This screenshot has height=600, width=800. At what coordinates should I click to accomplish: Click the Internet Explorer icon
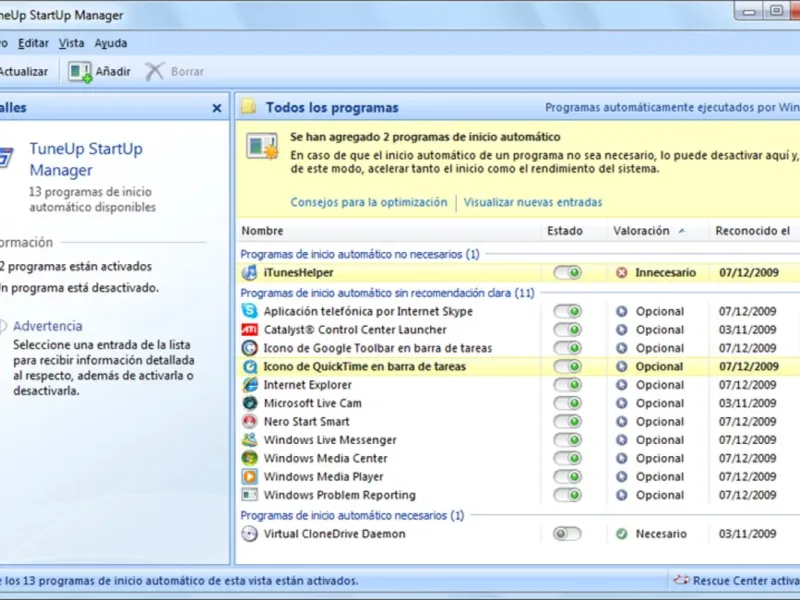[249, 385]
